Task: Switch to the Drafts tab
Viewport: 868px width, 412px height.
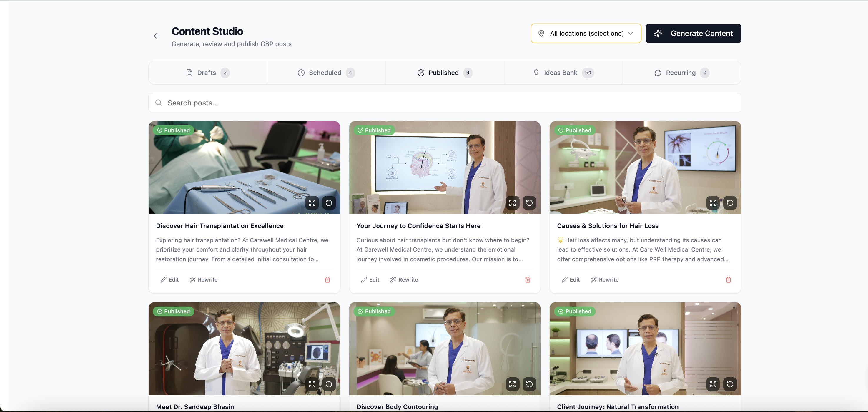Action: click(207, 72)
